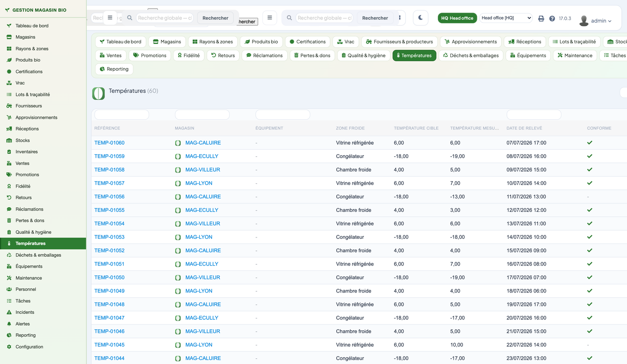This screenshot has width=627, height=364.
Task: Open record TEMP-01056
Action: (109, 197)
